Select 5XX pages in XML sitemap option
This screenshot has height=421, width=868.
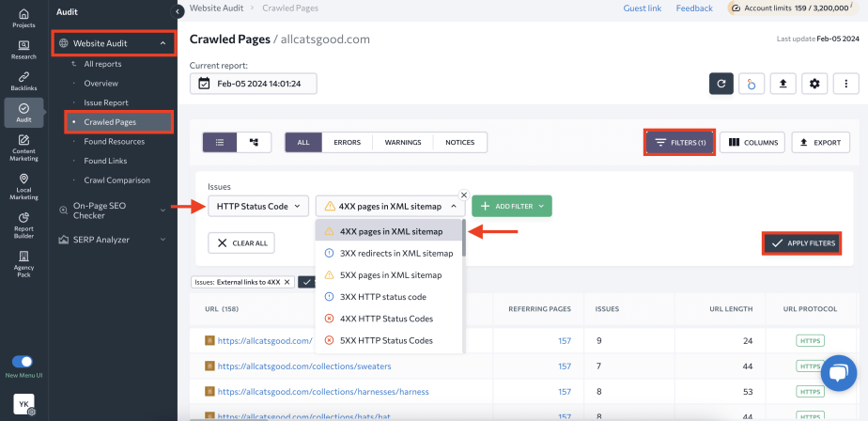[390, 274]
